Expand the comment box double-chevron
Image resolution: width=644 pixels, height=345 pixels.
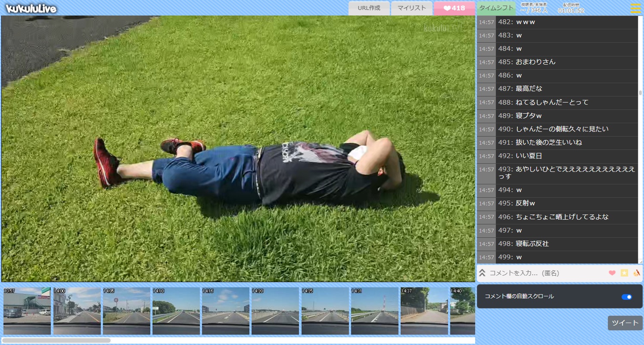[x=482, y=273]
